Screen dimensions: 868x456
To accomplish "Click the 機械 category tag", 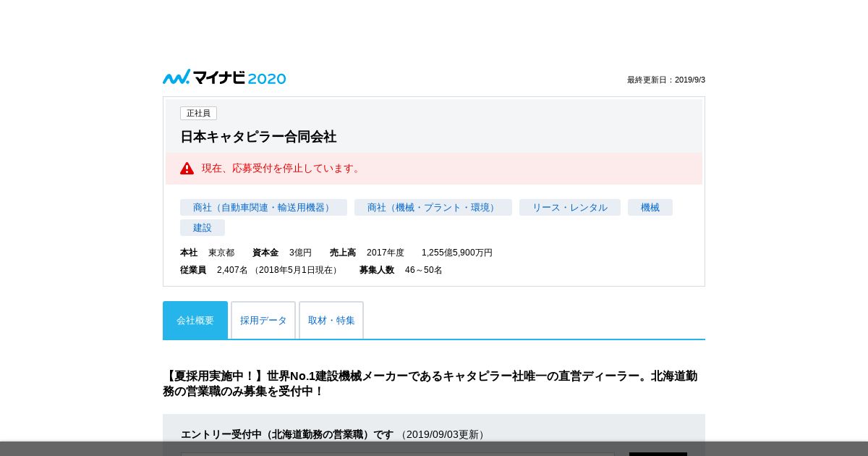I will (650, 208).
